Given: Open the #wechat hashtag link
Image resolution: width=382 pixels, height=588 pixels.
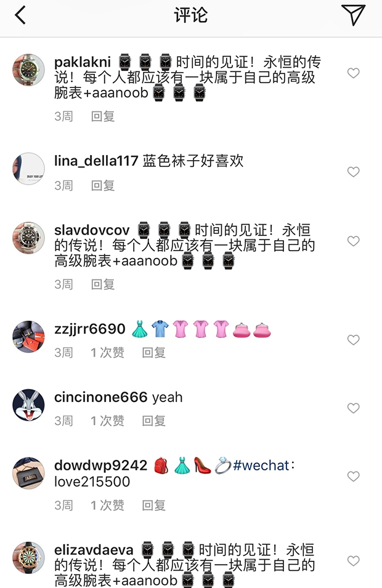Looking at the screenshot, I should coord(261,465).
